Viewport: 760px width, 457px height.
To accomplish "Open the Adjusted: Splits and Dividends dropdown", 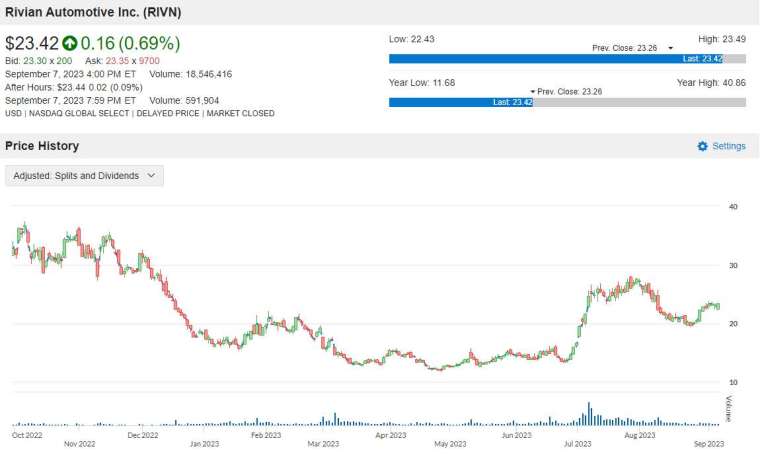I will [x=84, y=175].
